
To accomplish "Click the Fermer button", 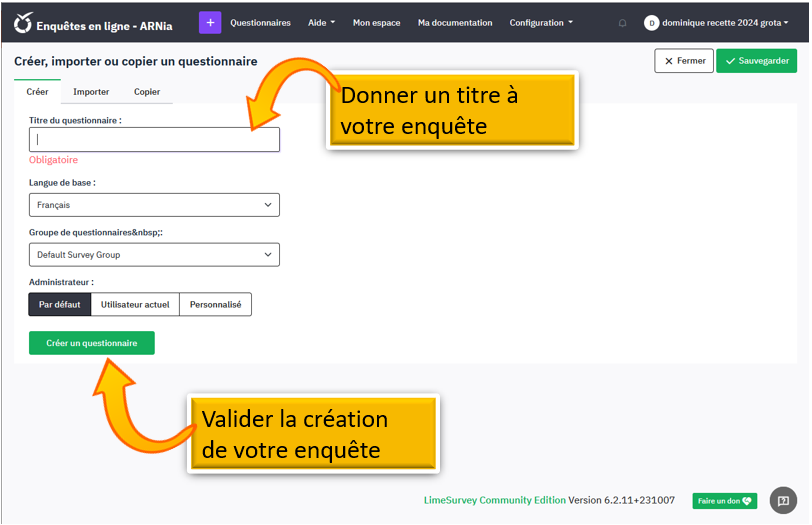I will [684, 61].
